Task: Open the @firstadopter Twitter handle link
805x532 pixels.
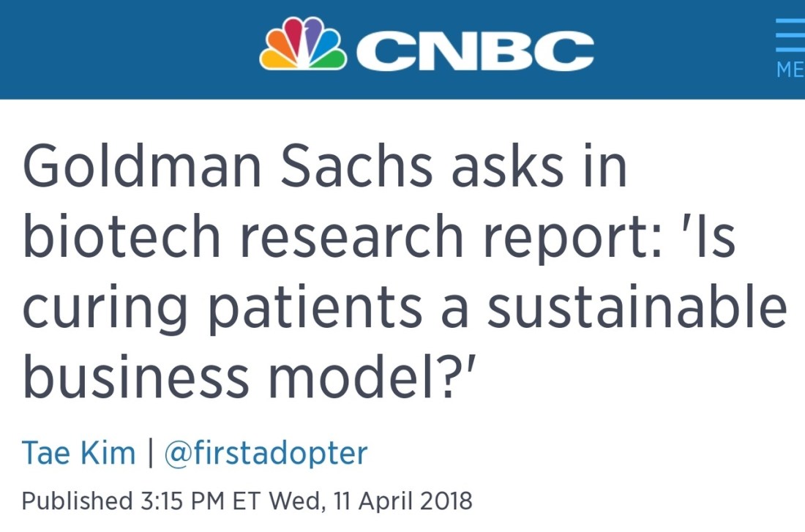Action: [266, 453]
